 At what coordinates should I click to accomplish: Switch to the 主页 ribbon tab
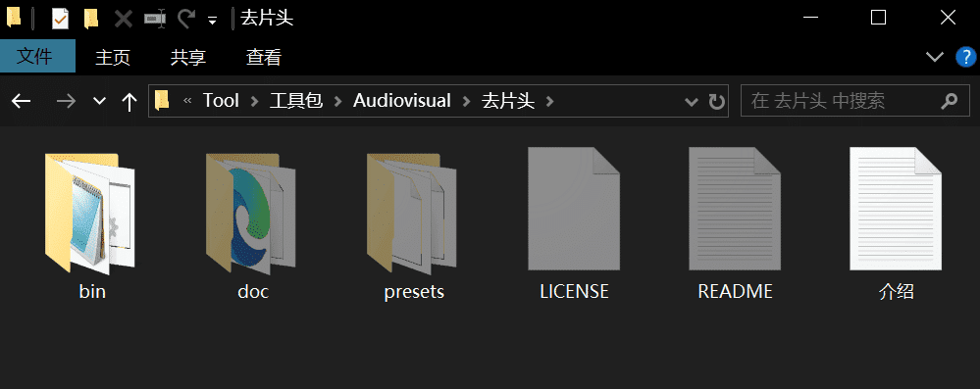click(113, 58)
